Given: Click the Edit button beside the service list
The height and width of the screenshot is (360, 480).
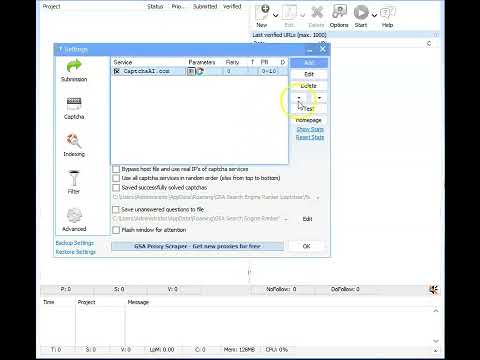Looking at the screenshot, I should coord(309,74).
